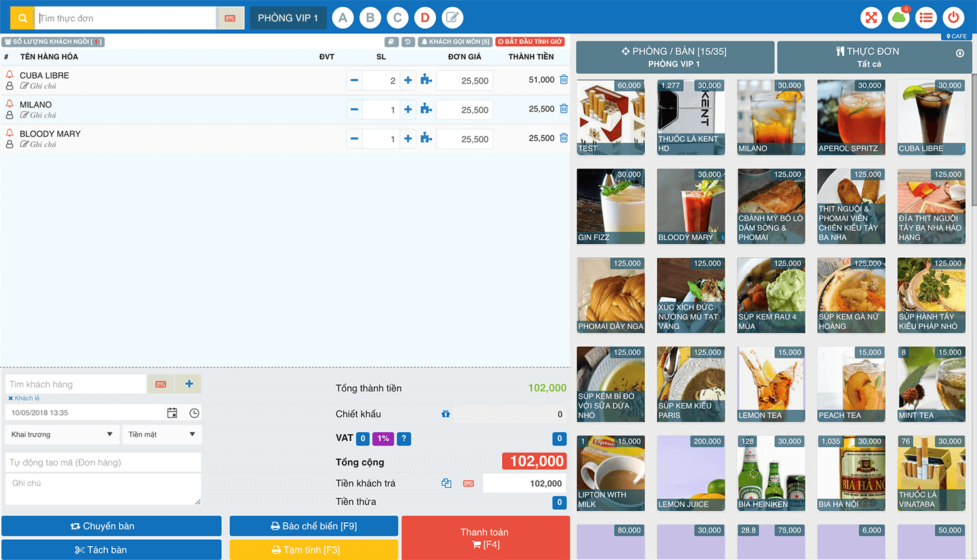Select sub-order A
Viewport: 977px width, 560px height.
(x=343, y=18)
